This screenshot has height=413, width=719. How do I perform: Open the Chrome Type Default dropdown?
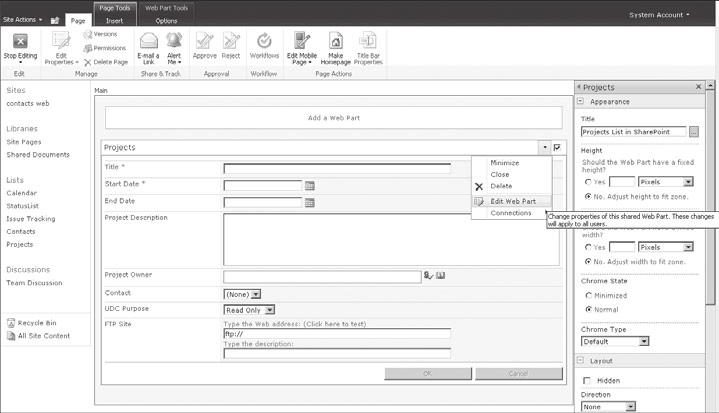point(615,341)
